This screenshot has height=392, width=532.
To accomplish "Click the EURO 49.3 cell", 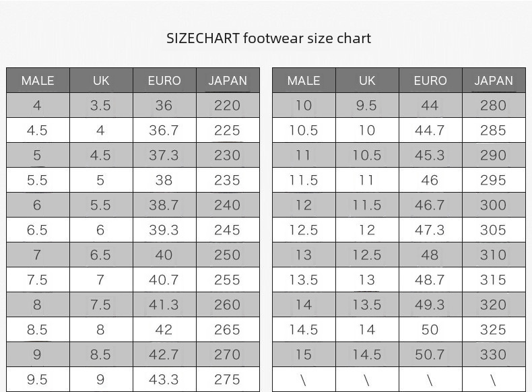I will point(430,305).
